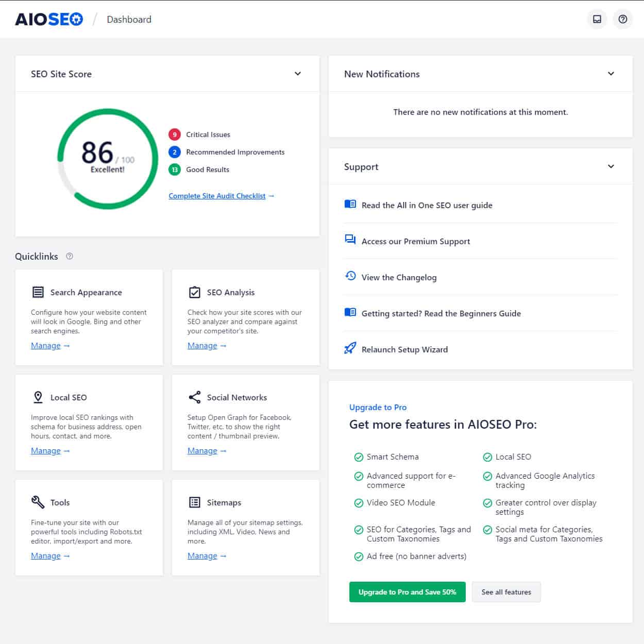Click the Search Appearance list icon
This screenshot has height=644, width=644.
38,292
